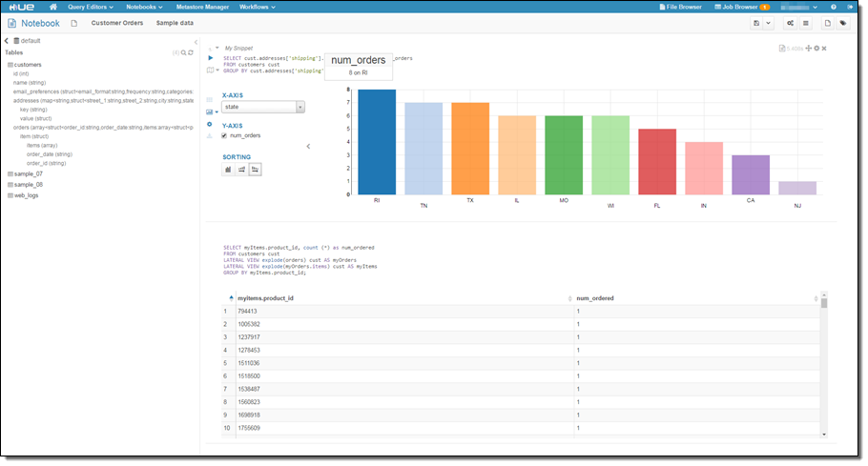Open the Query Editors menu
The image size is (868, 466).
91,7
